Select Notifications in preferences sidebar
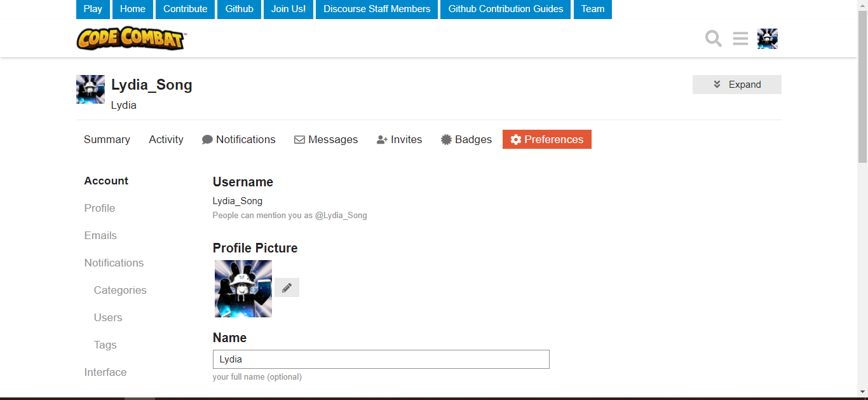This screenshot has width=868, height=400. click(x=114, y=263)
